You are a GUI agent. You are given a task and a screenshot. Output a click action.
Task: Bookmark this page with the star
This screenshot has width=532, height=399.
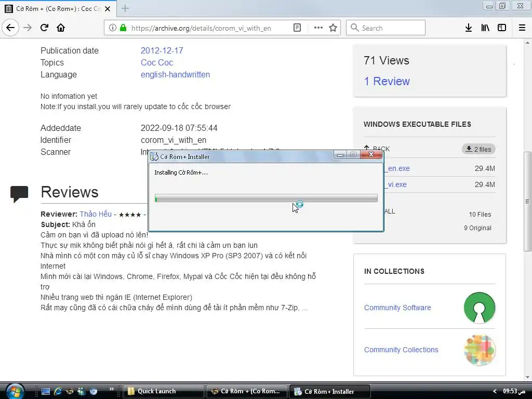click(x=333, y=28)
